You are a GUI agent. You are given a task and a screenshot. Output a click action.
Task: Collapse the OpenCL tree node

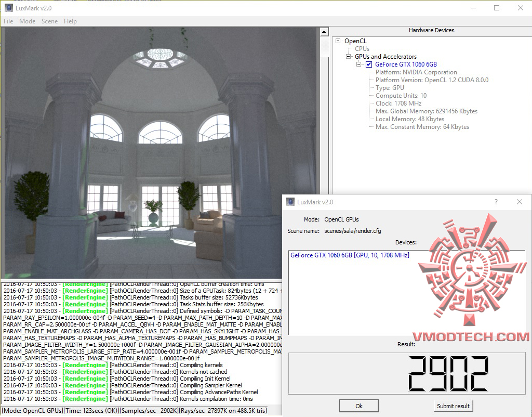(338, 41)
